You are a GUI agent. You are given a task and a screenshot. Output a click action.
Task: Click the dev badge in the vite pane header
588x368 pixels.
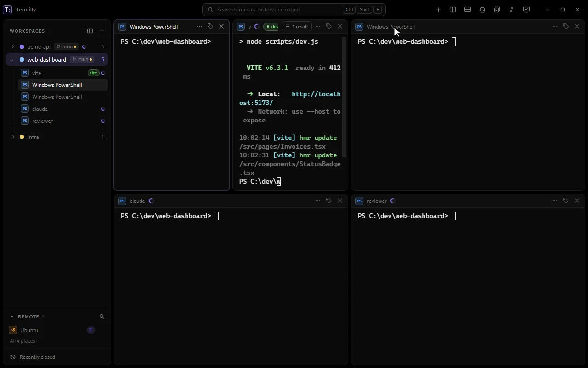[x=271, y=26]
